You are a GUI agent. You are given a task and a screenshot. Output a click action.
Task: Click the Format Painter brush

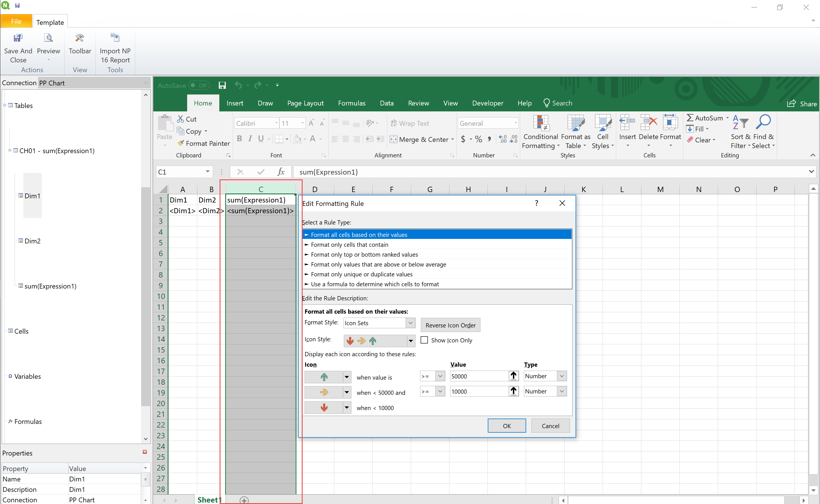[181, 143]
